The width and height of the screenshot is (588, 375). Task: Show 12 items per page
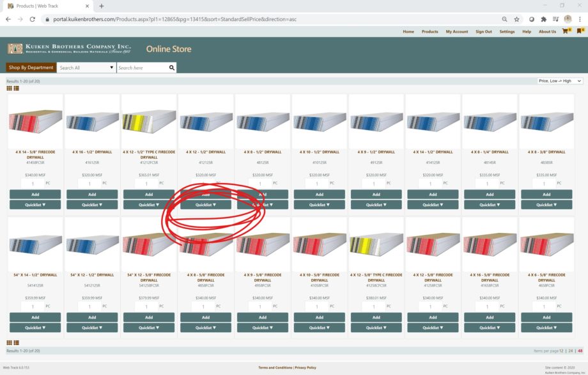click(x=561, y=351)
